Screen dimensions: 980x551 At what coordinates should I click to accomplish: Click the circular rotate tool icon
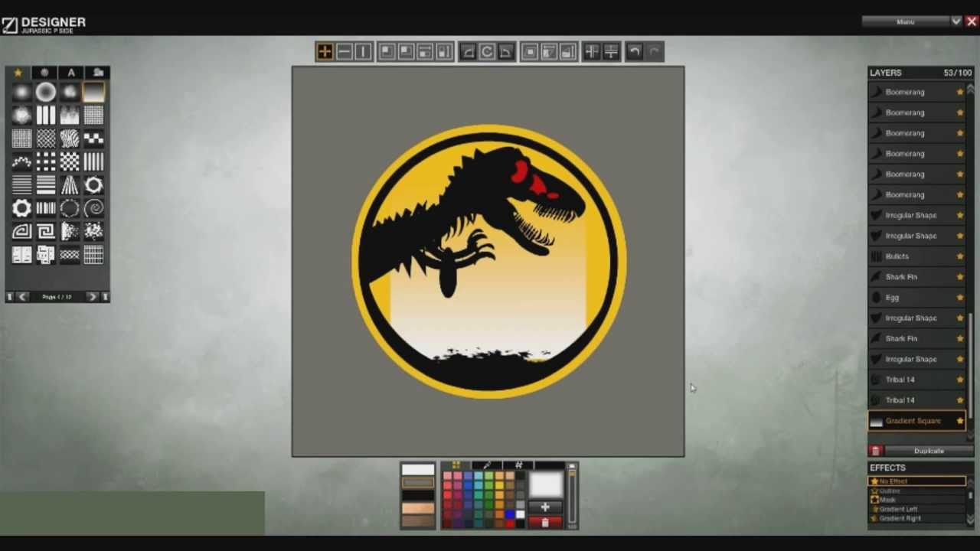point(487,51)
